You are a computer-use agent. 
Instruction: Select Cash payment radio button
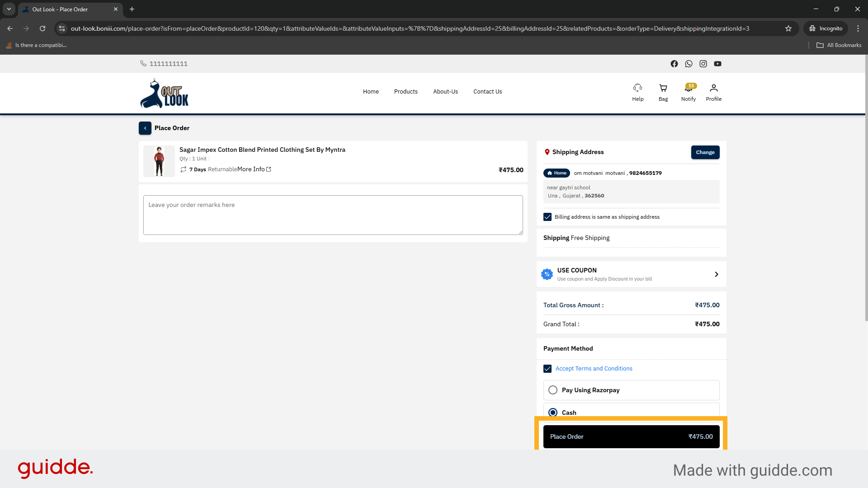click(553, 413)
